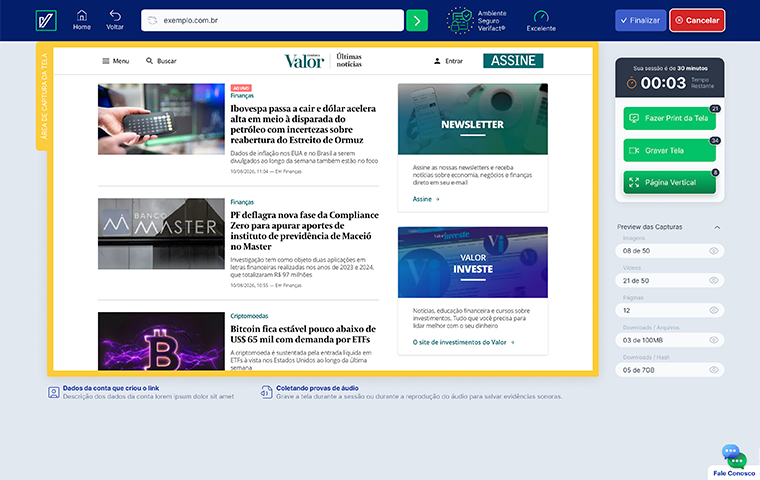The height and width of the screenshot is (480, 760).
Task: Click the audio evidence file icon
Action: coord(267,392)
